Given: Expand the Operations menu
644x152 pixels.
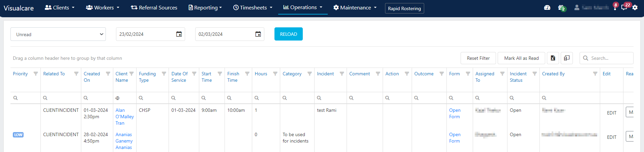Looking at the screenshot, I should [303, 7].
